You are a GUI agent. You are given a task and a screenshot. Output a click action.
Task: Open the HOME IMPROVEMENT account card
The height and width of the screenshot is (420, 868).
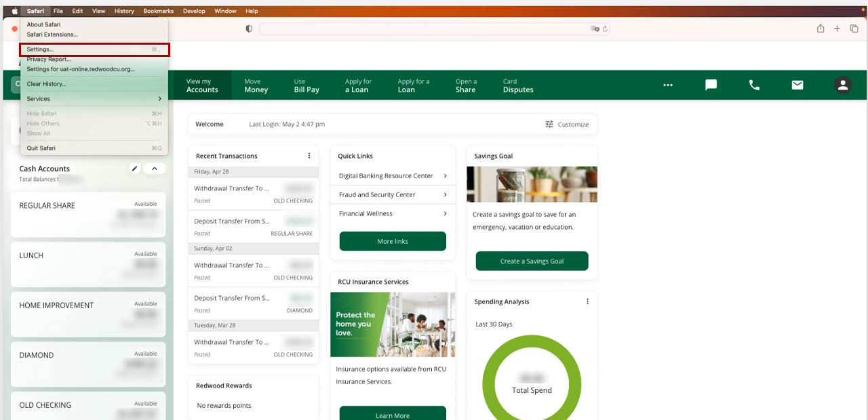[88, 314]
